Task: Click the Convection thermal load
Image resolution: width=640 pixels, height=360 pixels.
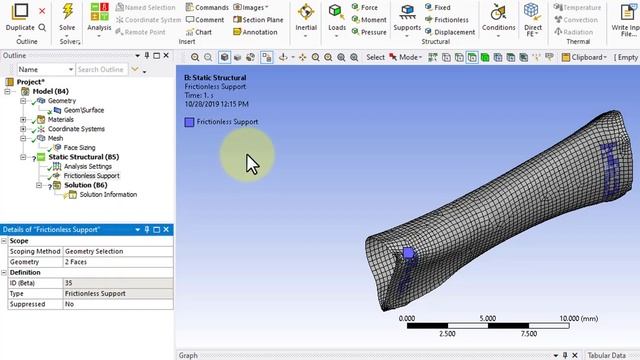Action: click(x=576, y=20)
